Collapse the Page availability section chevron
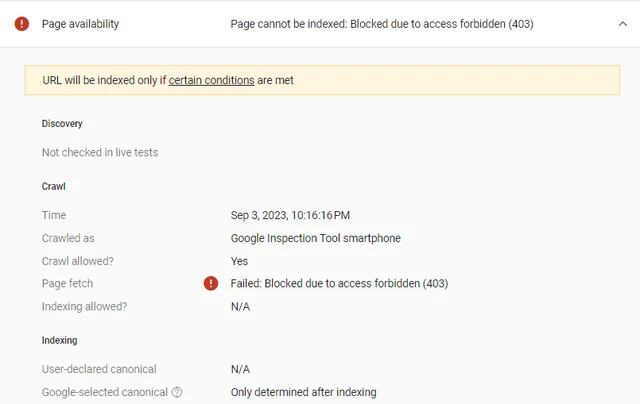Image resolution: width=640 pixels, height=404 pixels. 622,24
